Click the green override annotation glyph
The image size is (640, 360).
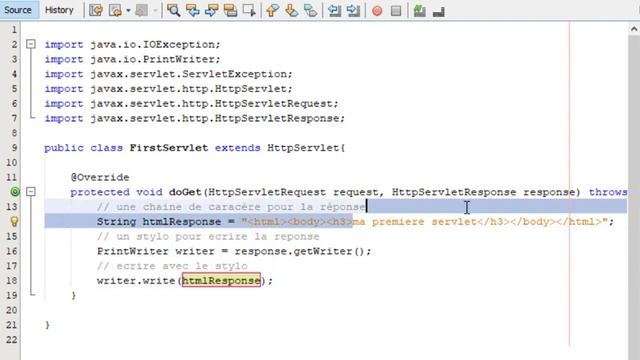tap(15, 191)
